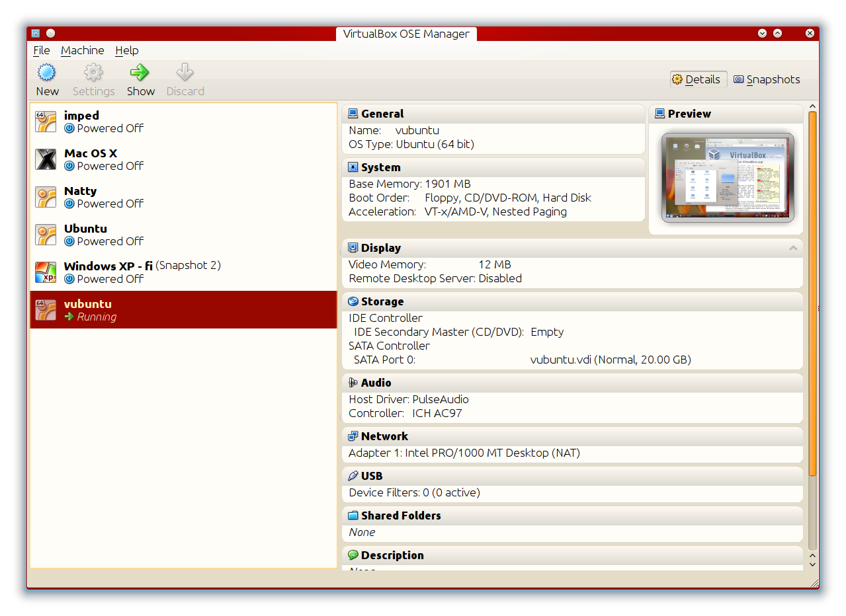Click OS Type Ubuntu (64 bit) text

click(411, 144)
